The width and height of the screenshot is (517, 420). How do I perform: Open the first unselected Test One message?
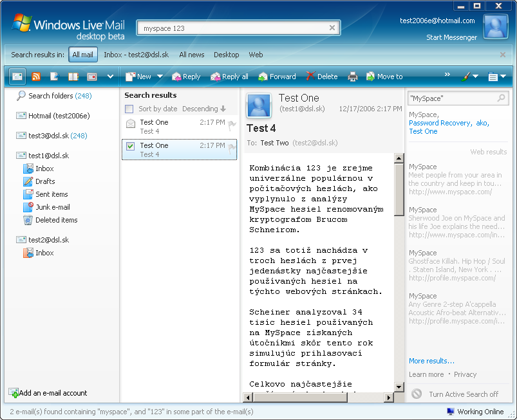pos(179,127)
